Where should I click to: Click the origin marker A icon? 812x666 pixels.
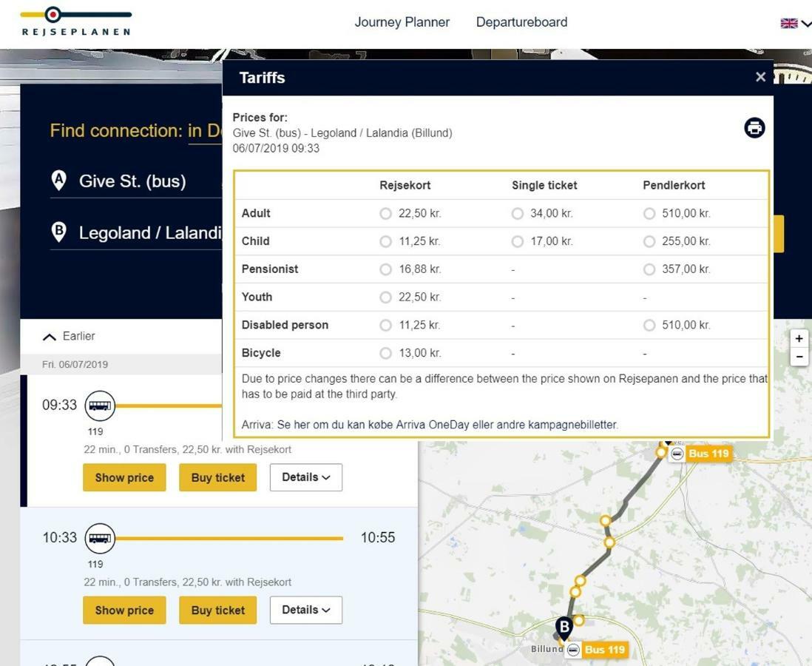[59, 181]
